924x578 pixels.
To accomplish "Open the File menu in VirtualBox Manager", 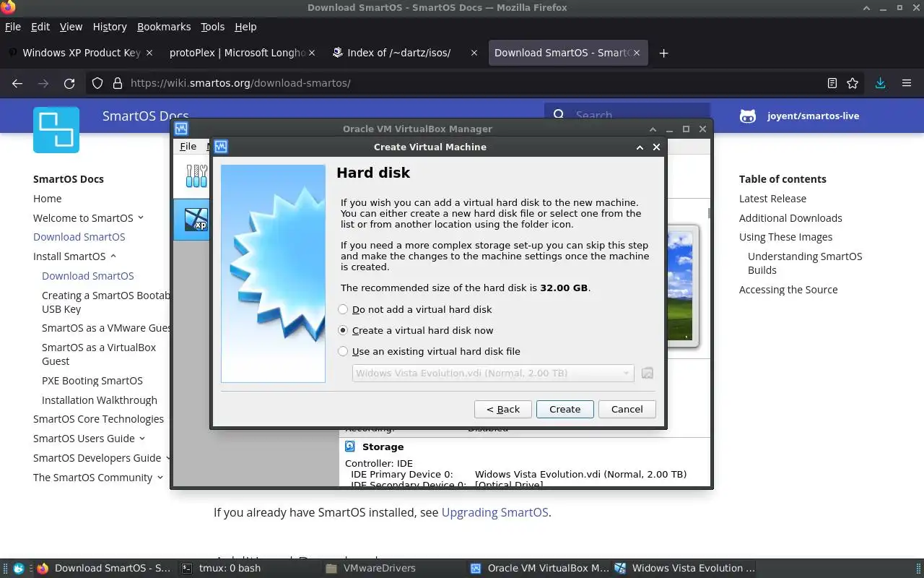I will click(188, 146).
